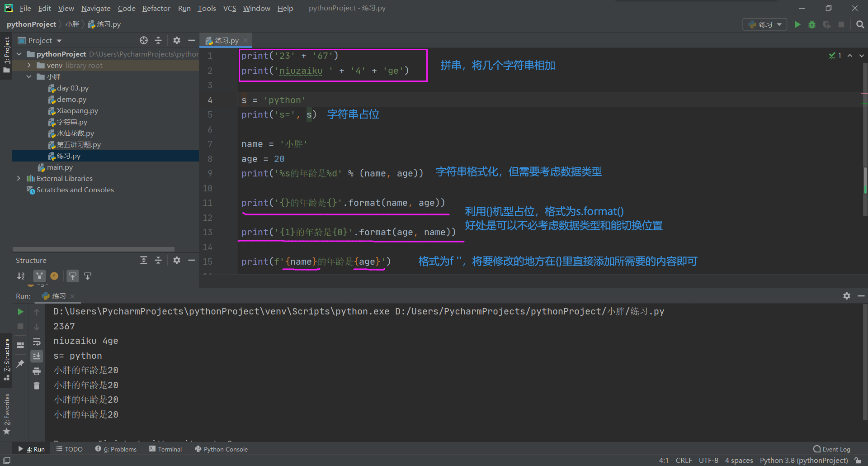Collapse the pythonProject root folder
Image resolution: width=868 pixels, height=466 pixels.
(19, 54)
